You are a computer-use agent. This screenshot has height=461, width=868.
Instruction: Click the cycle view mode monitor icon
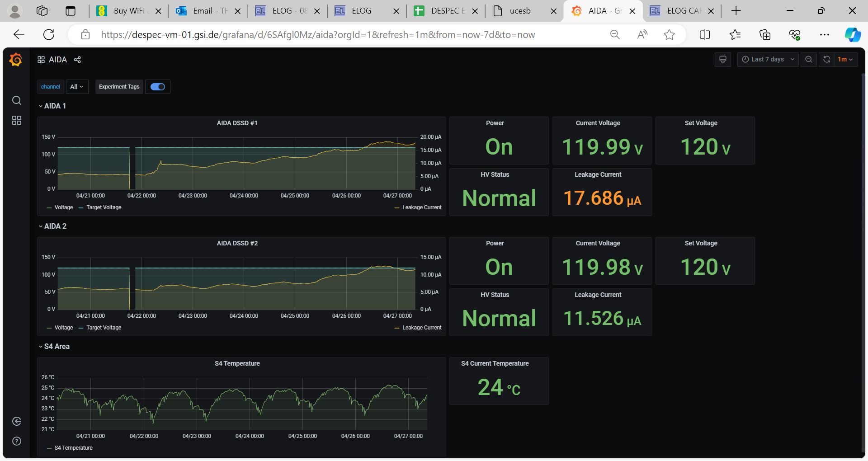click(x=722, y=60)
